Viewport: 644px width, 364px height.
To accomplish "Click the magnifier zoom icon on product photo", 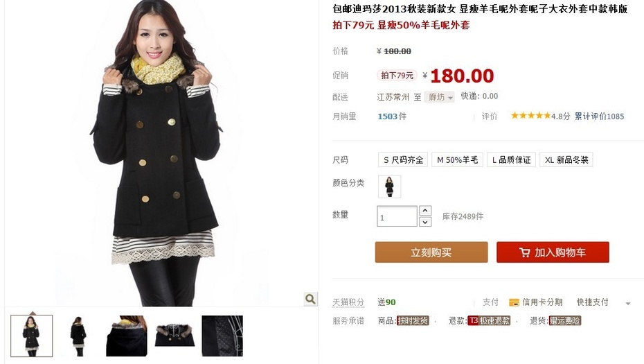I will [310, 299].
